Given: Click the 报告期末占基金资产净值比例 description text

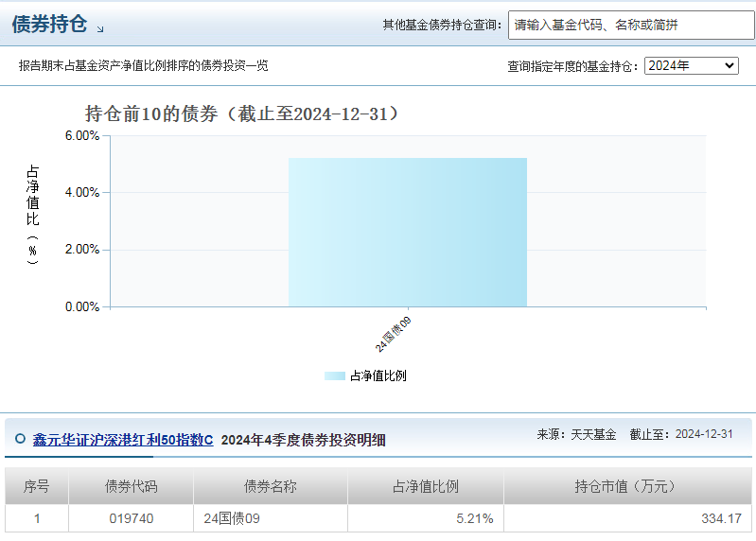Looking at the screenshot, I should coord(143,65).
